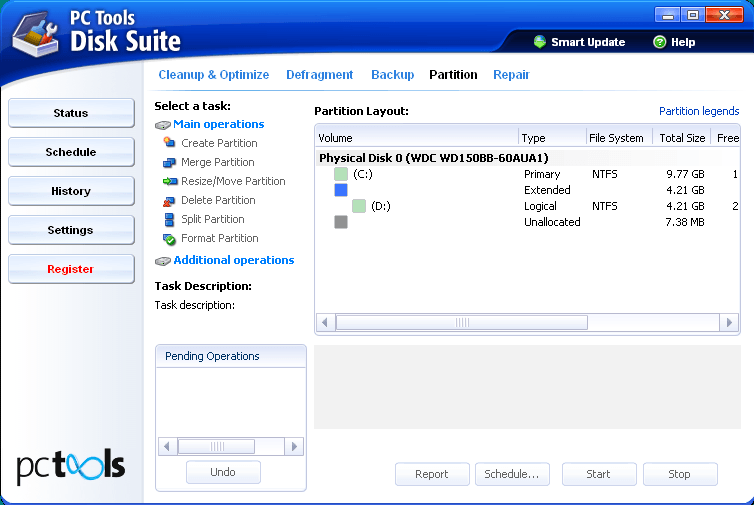Select the green swatch for the D: volume

pyautogui.click(x=359, y=206)
